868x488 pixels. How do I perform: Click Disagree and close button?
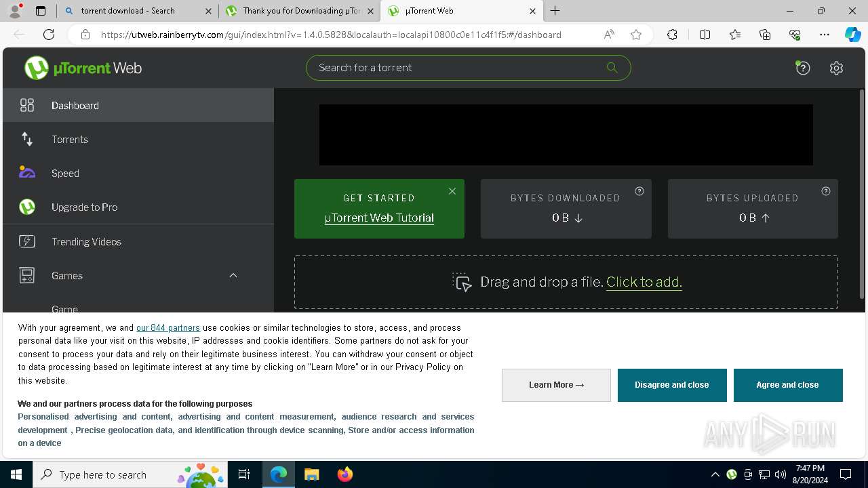pos(672,385)
